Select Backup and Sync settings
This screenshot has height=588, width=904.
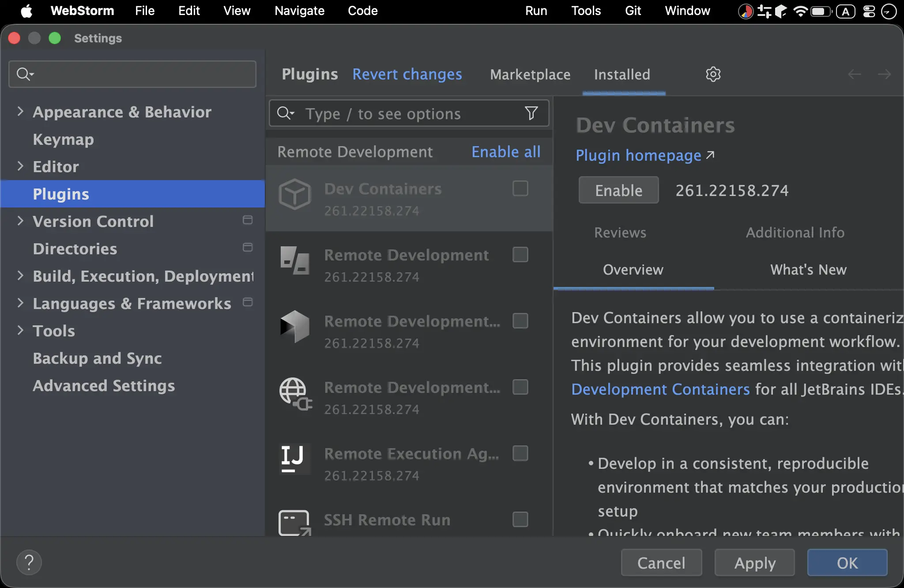point(132,358)
